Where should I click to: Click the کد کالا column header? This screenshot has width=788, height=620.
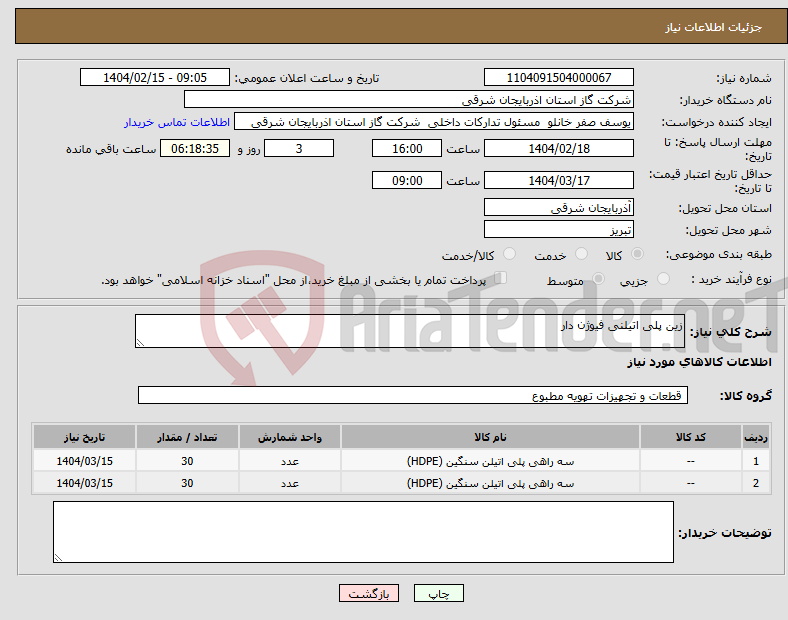click(x=691, y=437)
